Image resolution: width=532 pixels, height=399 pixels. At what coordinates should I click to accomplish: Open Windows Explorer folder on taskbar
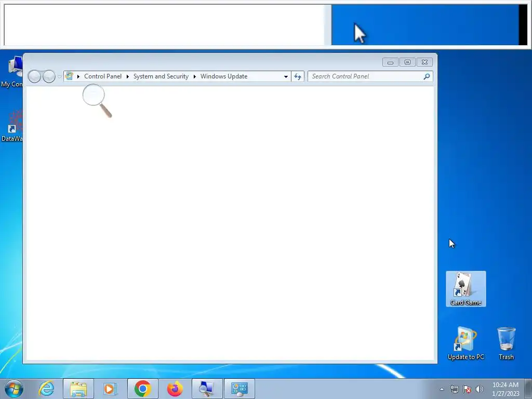(78, 389)
